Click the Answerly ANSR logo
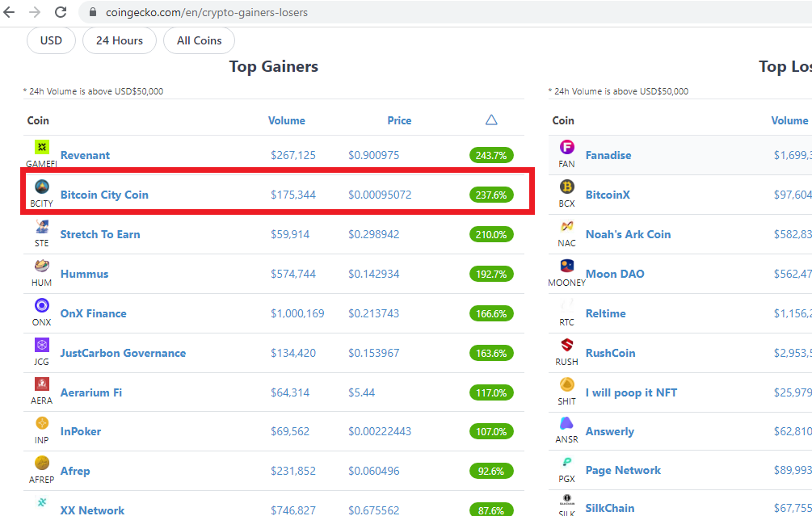 point(567,423)
